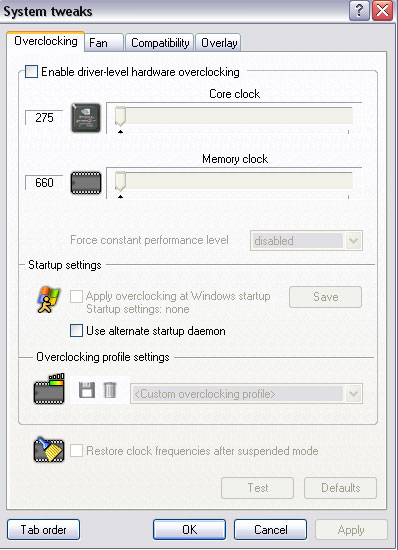Click the Windows startup figure icon
398x550 pixels.
[x=48, y=299]
